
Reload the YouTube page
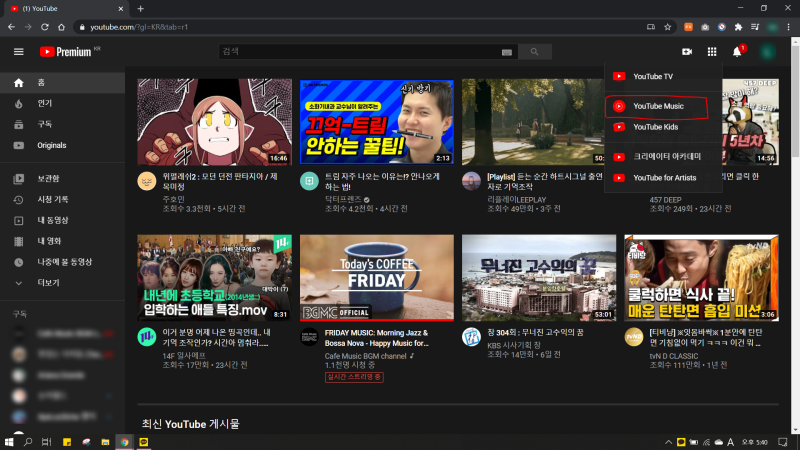point(45,27)
